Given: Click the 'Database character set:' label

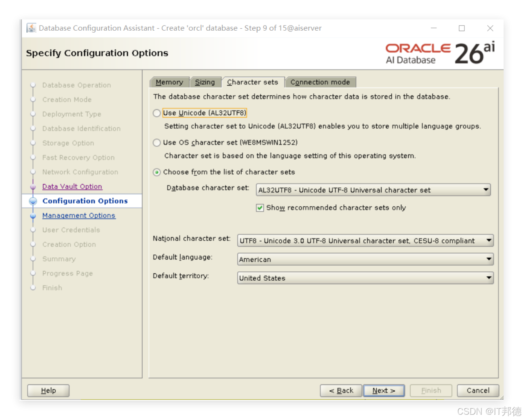Looking at the screenshot, I should [x=208, y=188].
